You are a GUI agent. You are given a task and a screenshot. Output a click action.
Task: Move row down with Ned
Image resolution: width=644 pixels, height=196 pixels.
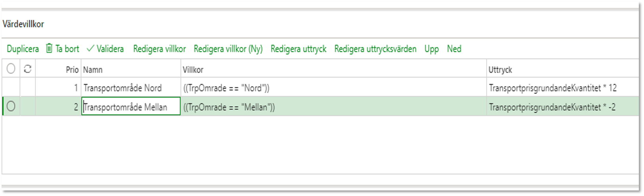[x=454, y=49]
